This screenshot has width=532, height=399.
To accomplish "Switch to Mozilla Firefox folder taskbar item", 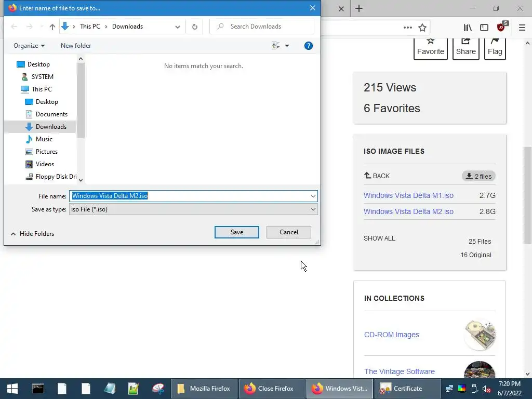I will tap(204, 389).
